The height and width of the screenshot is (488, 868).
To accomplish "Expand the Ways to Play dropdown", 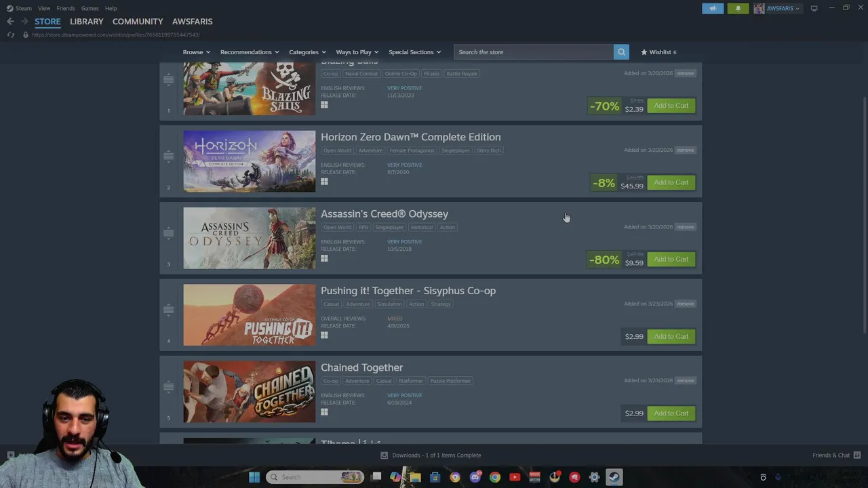I will pyautogui.click(x=357, y=52).
